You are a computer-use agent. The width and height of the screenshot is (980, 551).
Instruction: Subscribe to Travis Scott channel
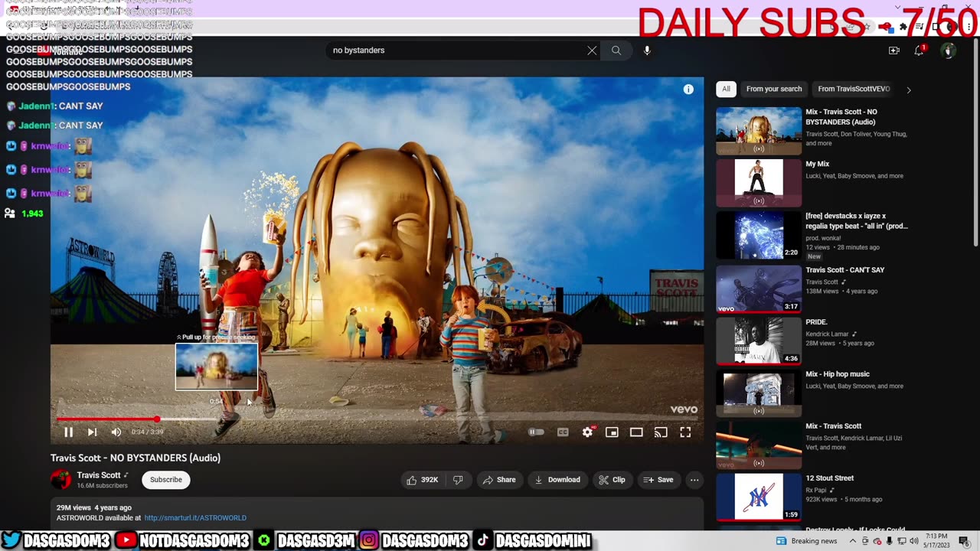(x=166, y=480)
